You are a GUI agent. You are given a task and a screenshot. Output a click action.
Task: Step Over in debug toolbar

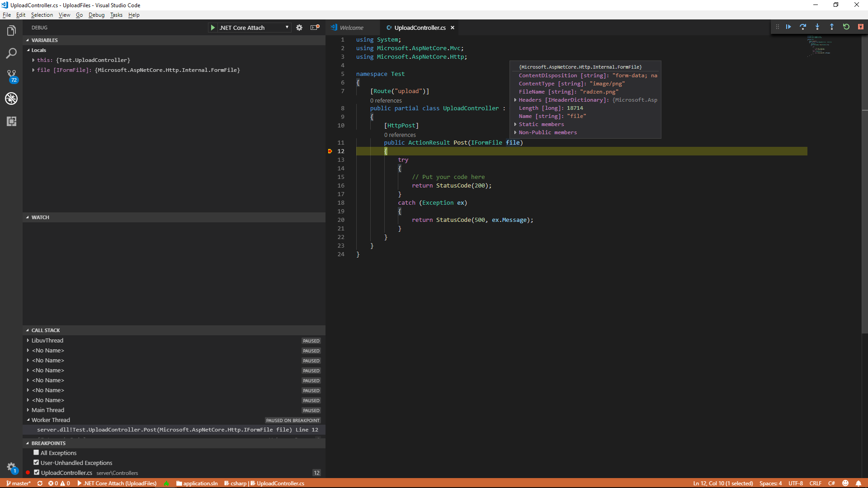(x=803, y=27)
